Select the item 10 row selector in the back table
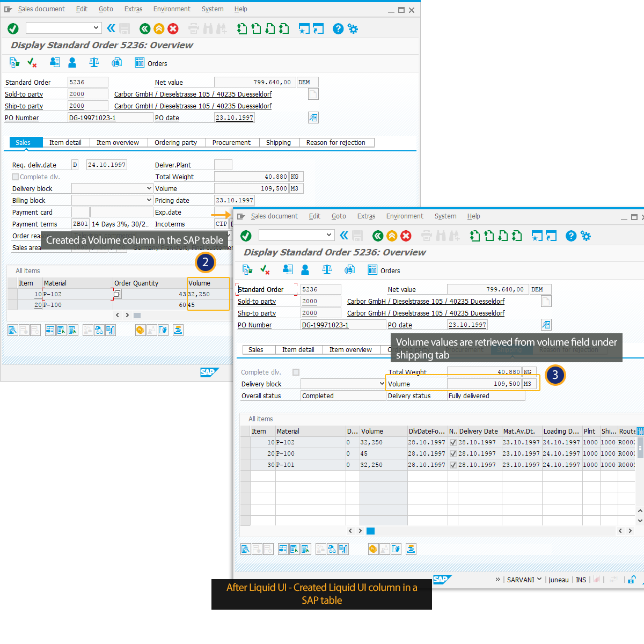This screenshot has width=644, height=644. 12,294
